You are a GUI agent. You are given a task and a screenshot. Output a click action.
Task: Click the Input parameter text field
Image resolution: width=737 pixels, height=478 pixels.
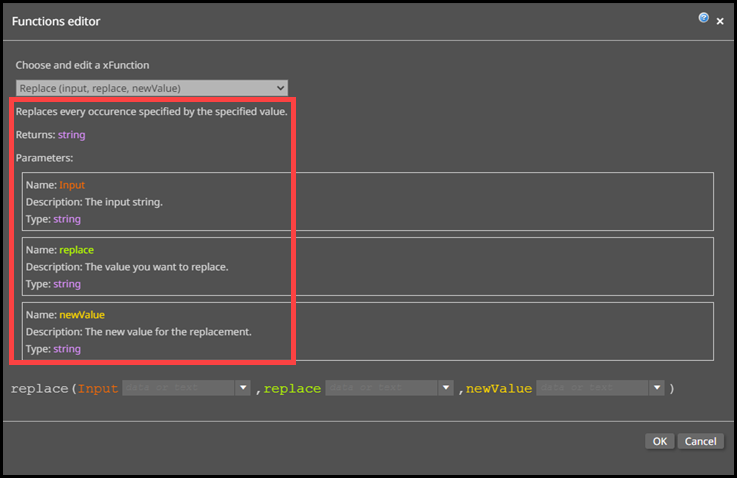(177, 388)
